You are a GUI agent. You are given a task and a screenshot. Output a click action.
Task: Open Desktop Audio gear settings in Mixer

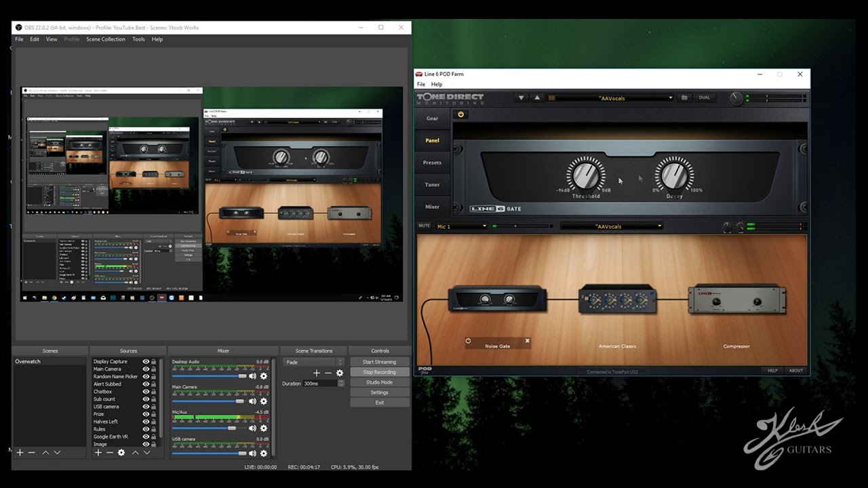264,376
